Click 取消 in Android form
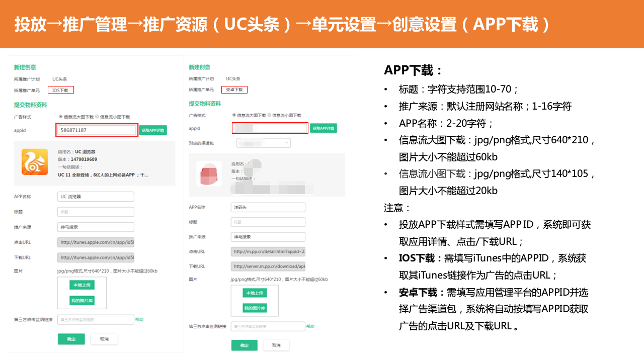Screen dimensions: 644x362 (277, 345)
